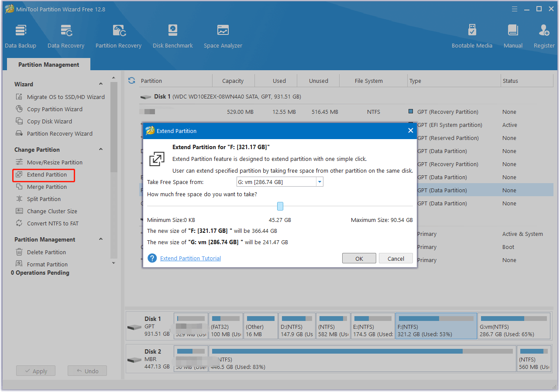Select D:(NTFS) block in disk map
Image resolution: width=560 pixels, height=392 pixels.
(x=297, y=326)
